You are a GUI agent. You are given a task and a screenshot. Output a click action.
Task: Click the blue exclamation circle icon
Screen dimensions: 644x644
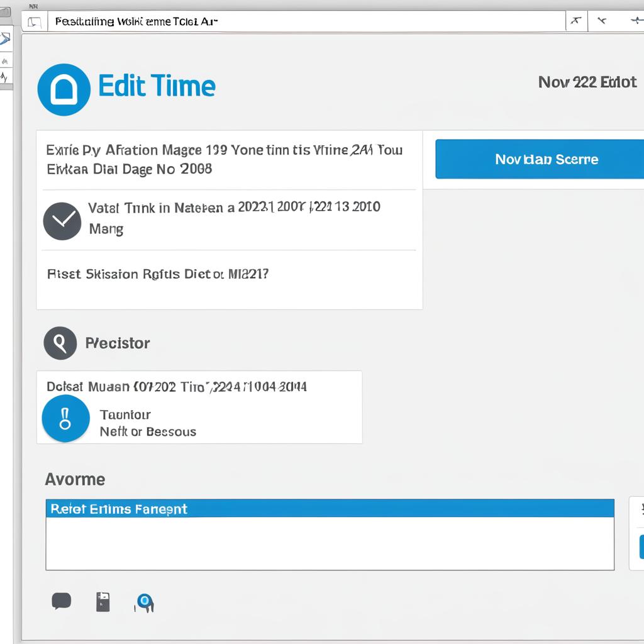click(65, 418)
